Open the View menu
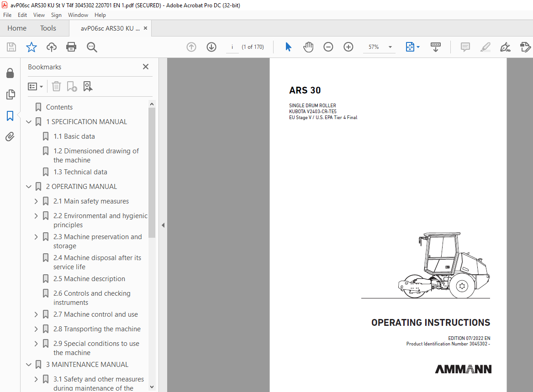The height and width of the screenshot is (392, 533). point(39,15)
